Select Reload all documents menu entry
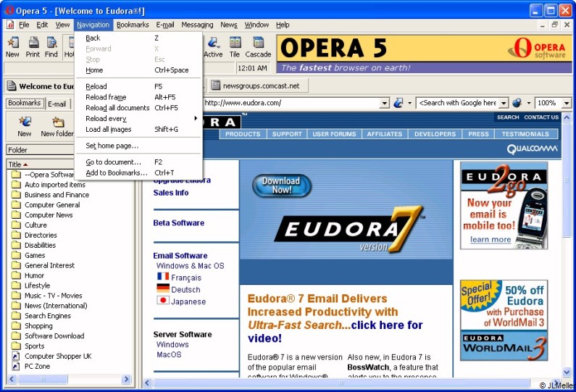 tap(138, 108)
